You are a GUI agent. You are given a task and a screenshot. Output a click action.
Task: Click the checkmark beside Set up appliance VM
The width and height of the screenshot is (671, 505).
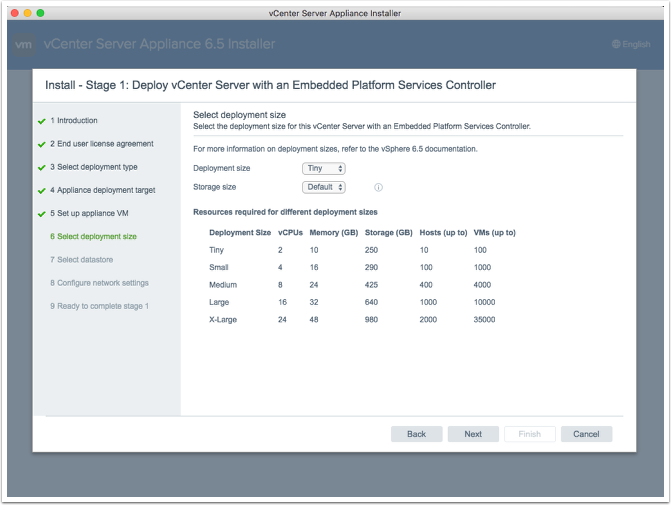coord(40,213)
